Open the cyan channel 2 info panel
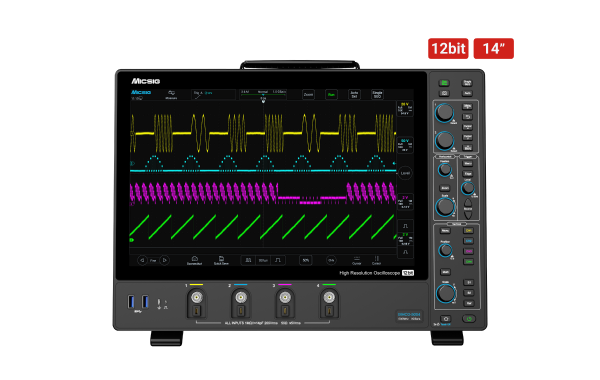Screen dimensions: 600x380 point(404,145)
